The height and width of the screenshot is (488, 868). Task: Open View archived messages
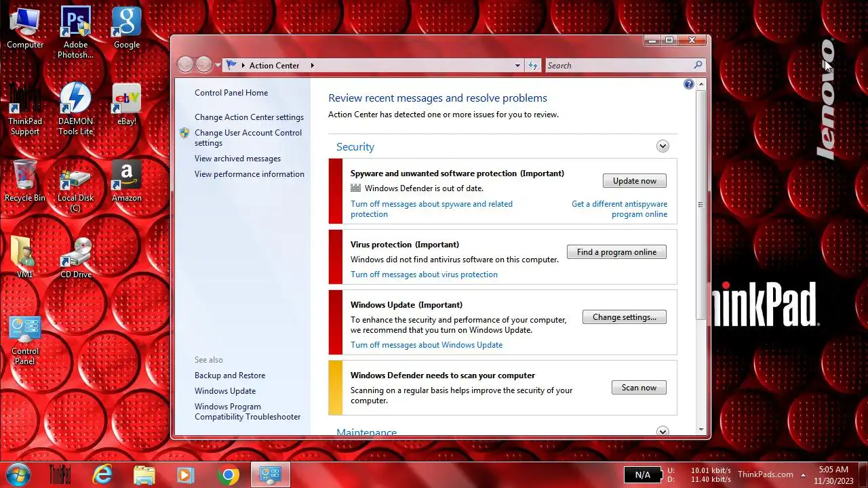237,159
